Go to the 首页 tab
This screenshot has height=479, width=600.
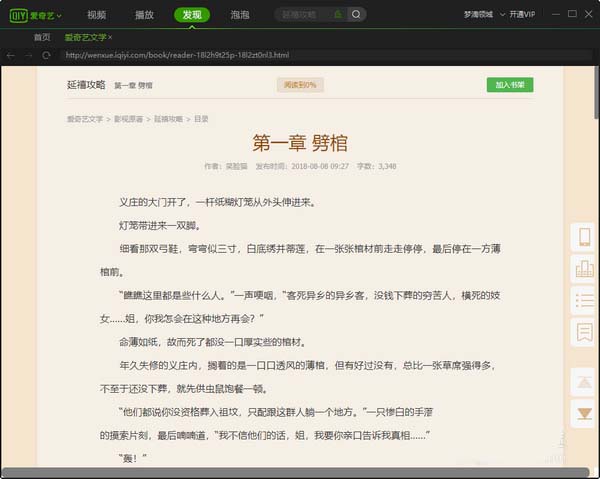(x=42, y=37)
